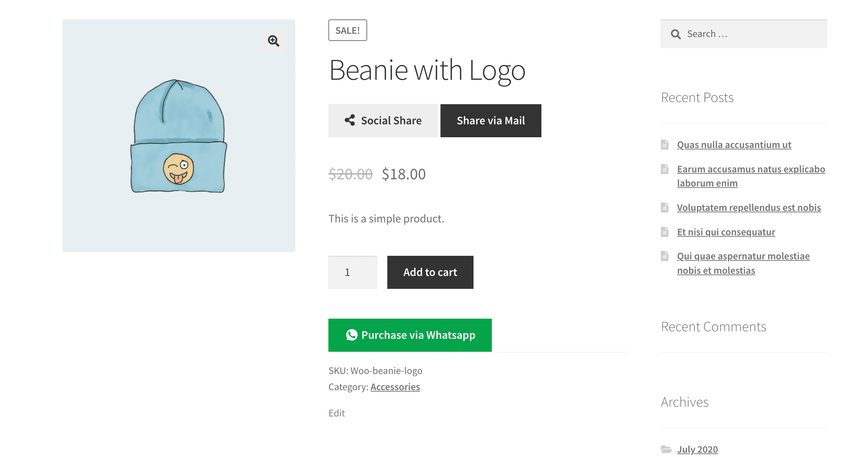Open Quas nulla accusantium ut post
This screenshot has width=868, height=457.
[x=734, y=144]
